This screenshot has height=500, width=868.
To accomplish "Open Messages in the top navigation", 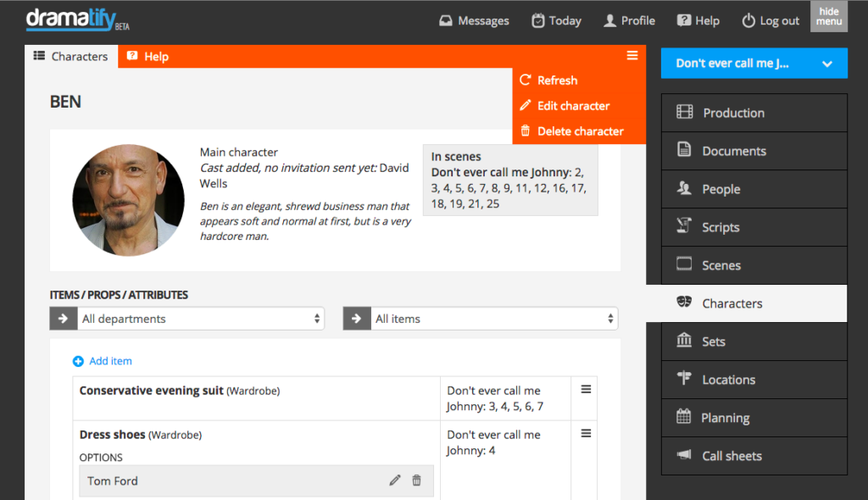I will [x=474, y=21].
